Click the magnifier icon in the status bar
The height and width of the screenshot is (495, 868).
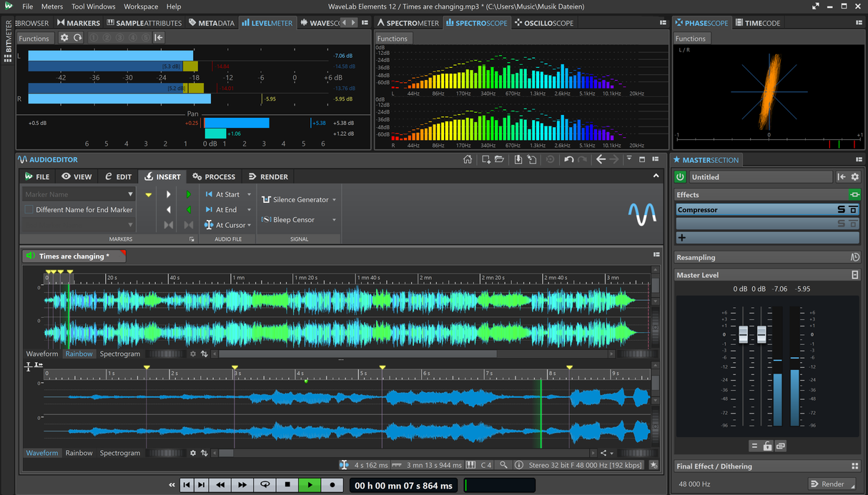[x=503, y=464]
